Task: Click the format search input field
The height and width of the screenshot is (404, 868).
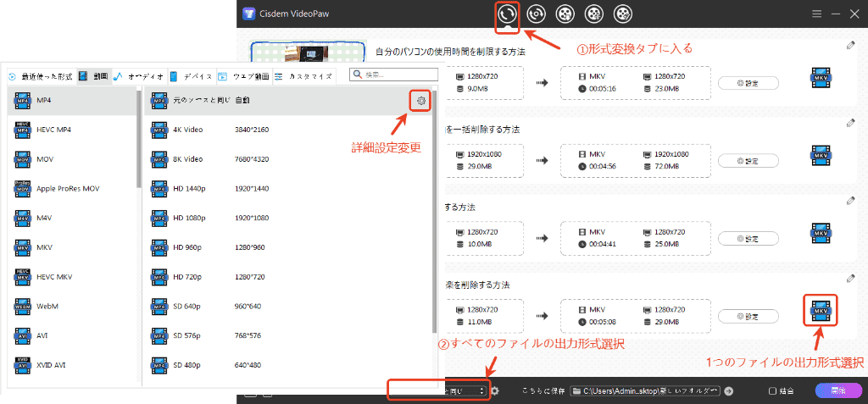Action: (x=398, y=75)
